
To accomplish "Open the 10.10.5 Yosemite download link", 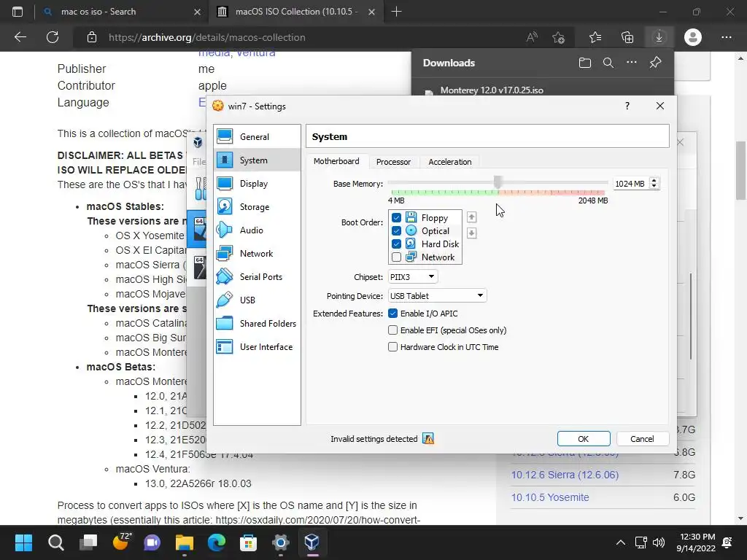I will [x=550, y=497].
